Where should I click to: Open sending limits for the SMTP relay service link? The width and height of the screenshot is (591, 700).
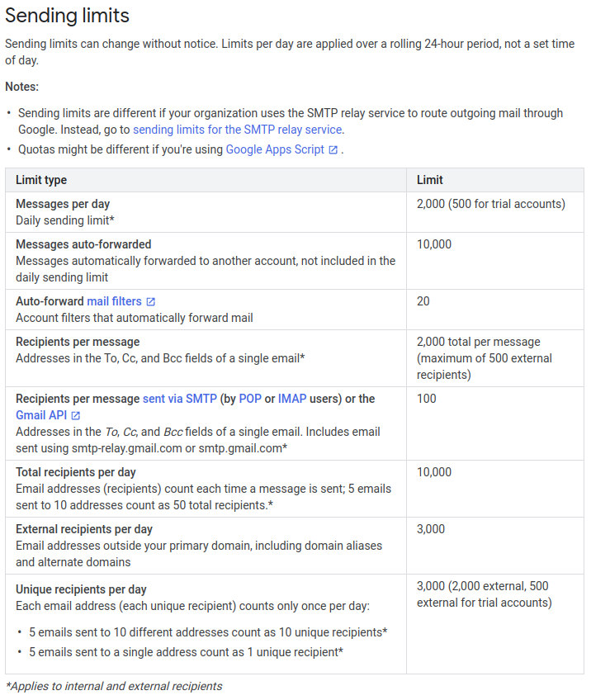click(237, 130)
